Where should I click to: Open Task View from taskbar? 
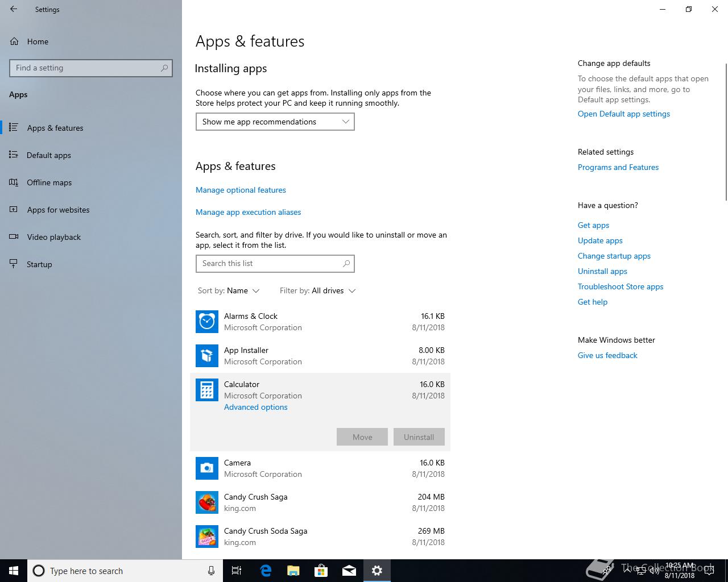pyautogui.click(x=237, y=571)
